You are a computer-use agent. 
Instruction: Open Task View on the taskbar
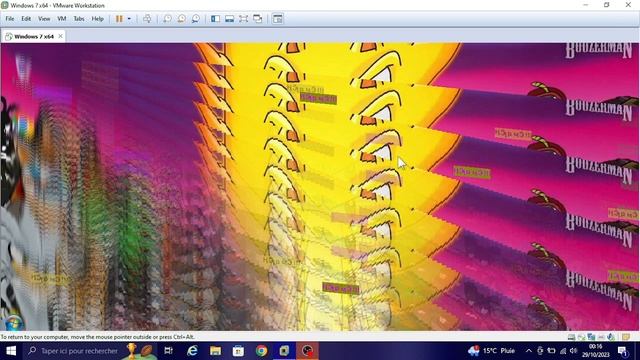tap(168, 351)
